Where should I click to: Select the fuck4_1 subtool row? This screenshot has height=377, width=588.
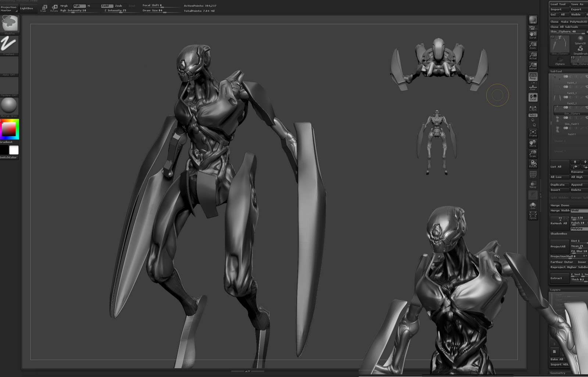571,79
